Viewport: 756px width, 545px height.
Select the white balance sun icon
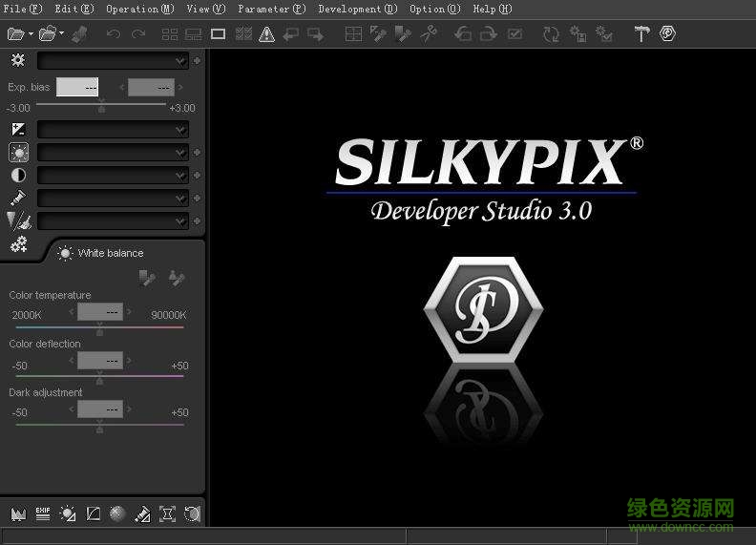(x=18, y=153)
